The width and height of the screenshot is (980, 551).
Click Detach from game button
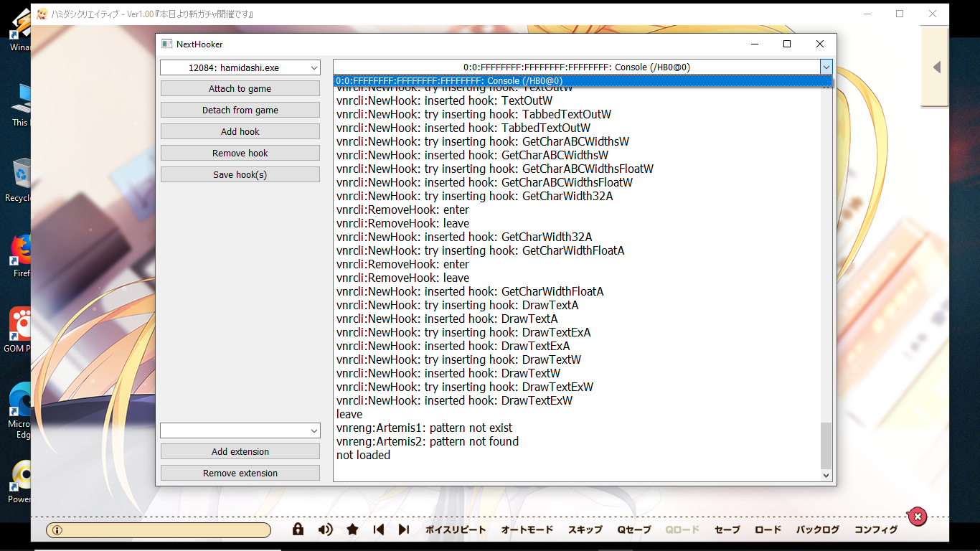point(240,110)
